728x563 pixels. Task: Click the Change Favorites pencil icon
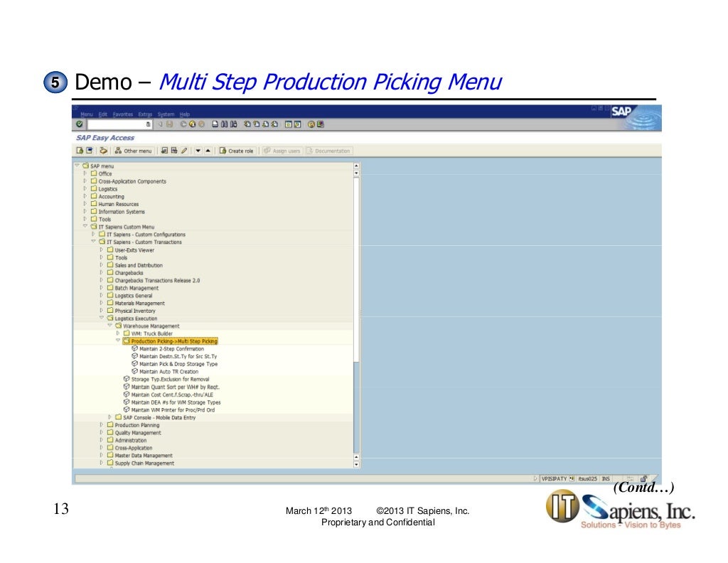[184, 151]
